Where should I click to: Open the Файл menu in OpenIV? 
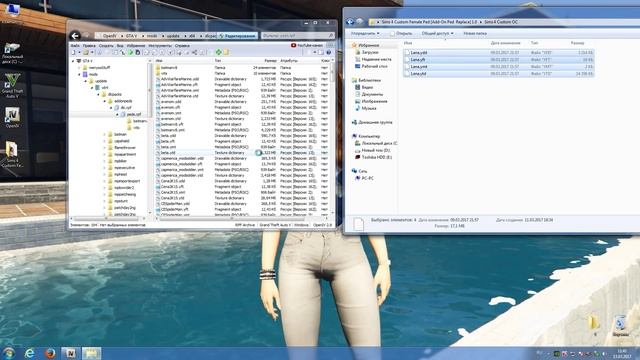pos(75,46)
